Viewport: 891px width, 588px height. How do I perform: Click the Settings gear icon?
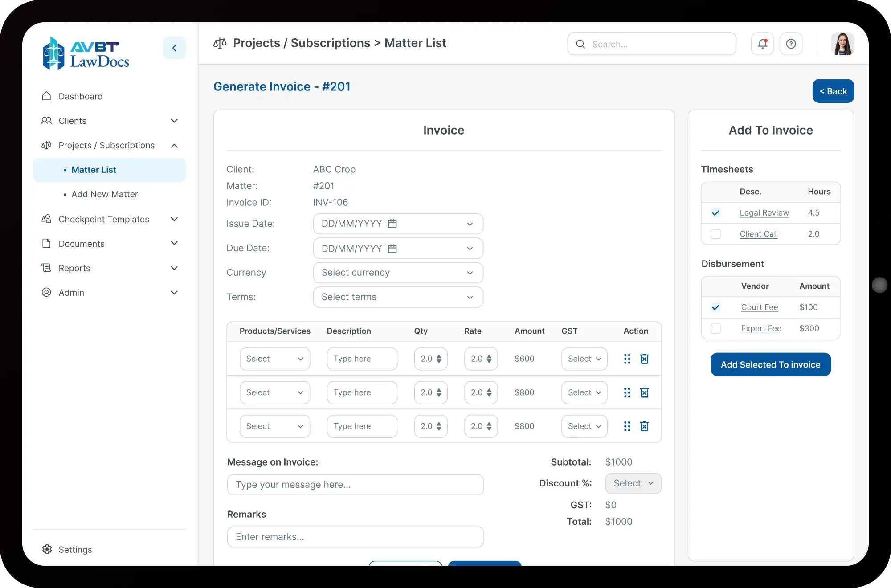click(47, 549)
